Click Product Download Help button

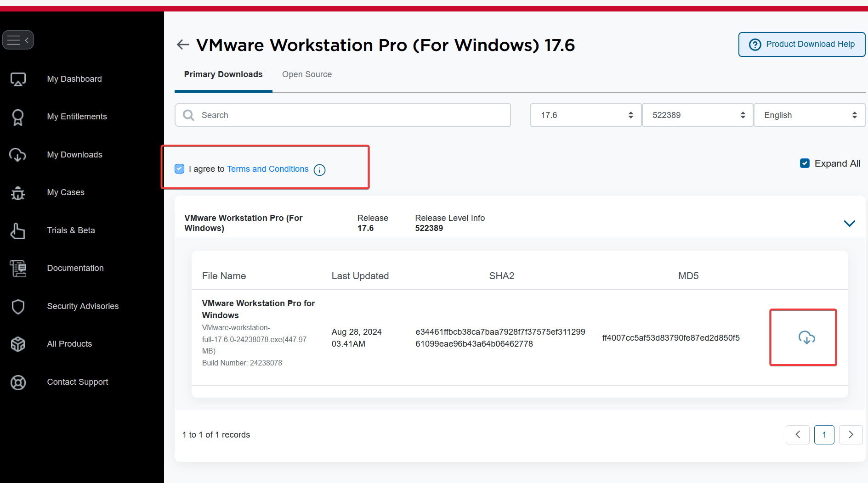[802, 45]
